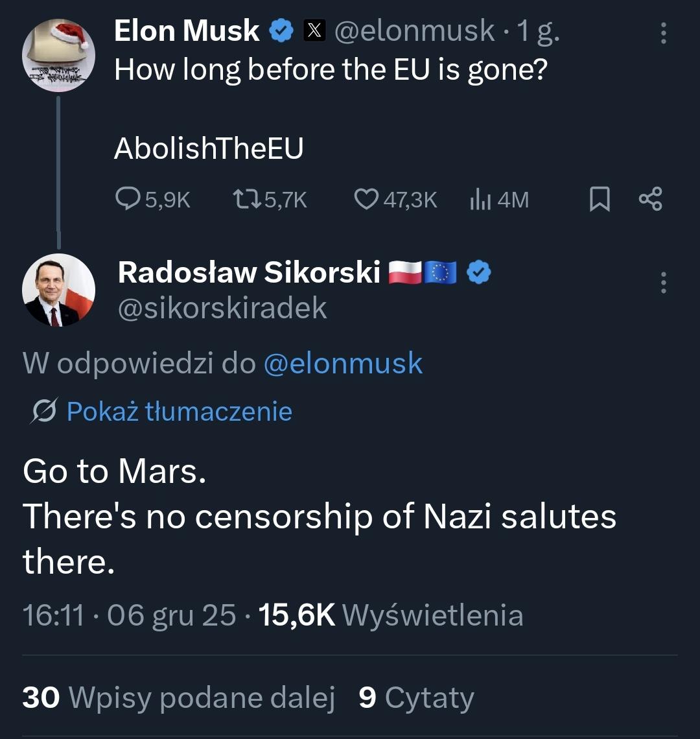Share Elon Musk's post via share icon
This screenshot has height=739, width=700.
(651, 199)
